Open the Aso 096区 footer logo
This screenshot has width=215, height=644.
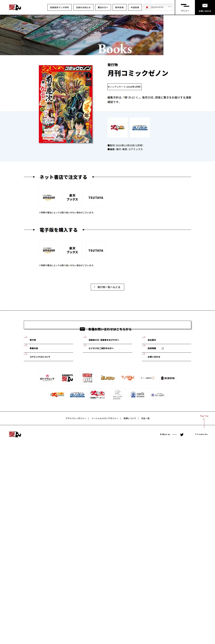click(x=158, y=395)
